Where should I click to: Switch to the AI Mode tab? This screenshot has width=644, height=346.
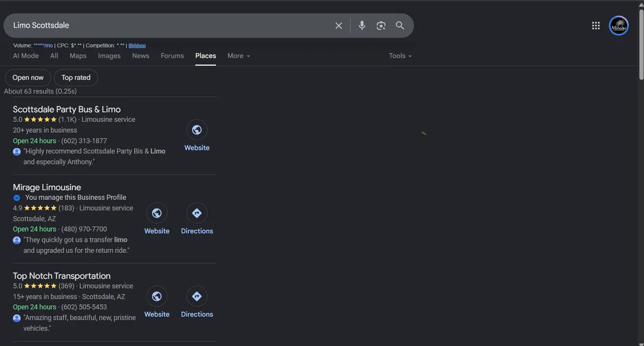point(26,56)
